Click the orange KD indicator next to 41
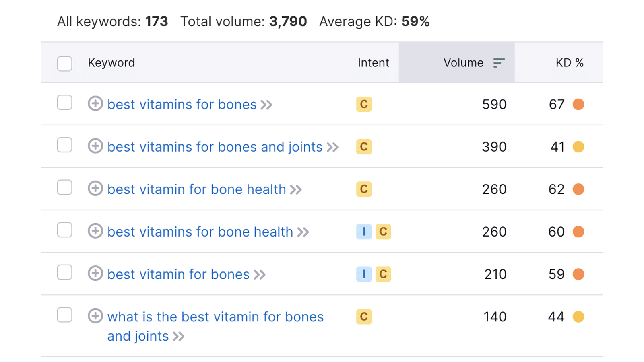 click(x=579, y=147)
